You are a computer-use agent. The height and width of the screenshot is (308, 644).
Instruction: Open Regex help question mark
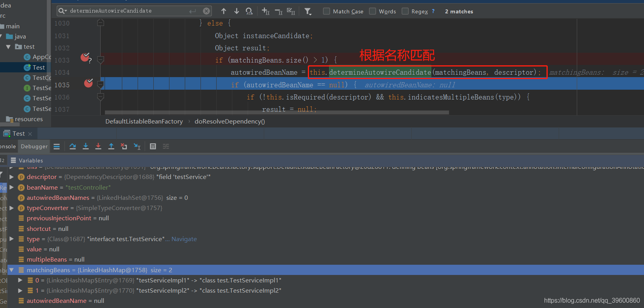pyautogui.click(x=433, y=11)
